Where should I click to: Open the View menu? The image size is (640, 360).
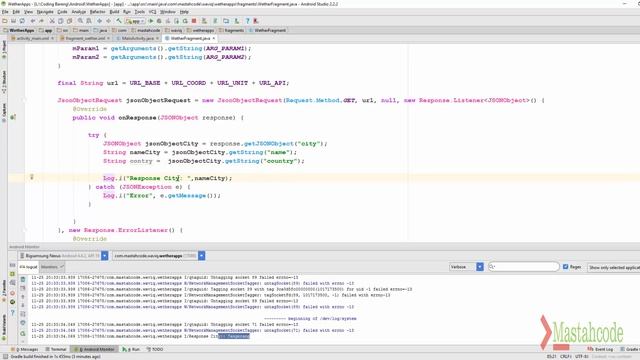click(28, 12)
